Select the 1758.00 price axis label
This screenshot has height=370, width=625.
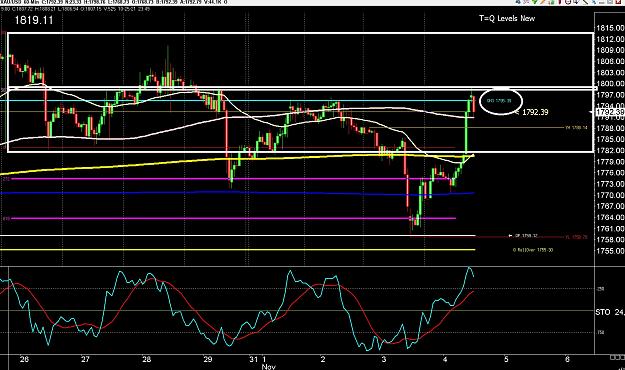(610, 240)
